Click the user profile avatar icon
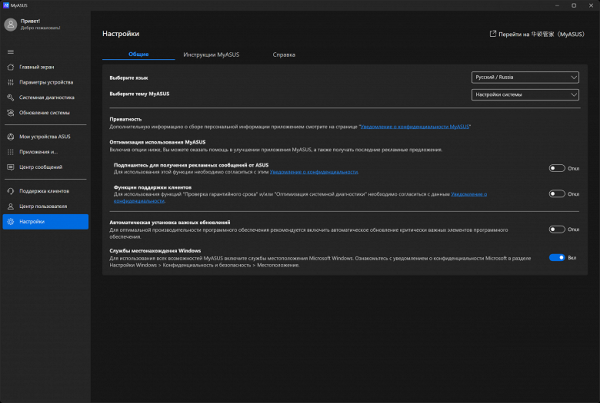This screenshot has height=403, width=600. tap(11, 26)
